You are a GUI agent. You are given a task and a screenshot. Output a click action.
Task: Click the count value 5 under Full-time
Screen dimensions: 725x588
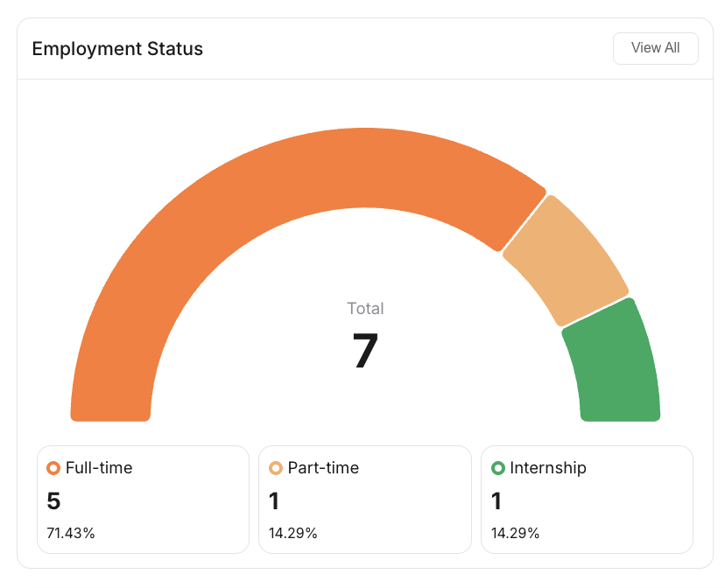(53, 501)
